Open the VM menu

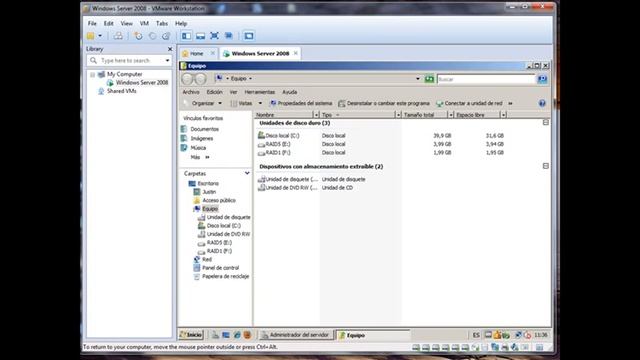pyautogui.click(x=144, y=23)
